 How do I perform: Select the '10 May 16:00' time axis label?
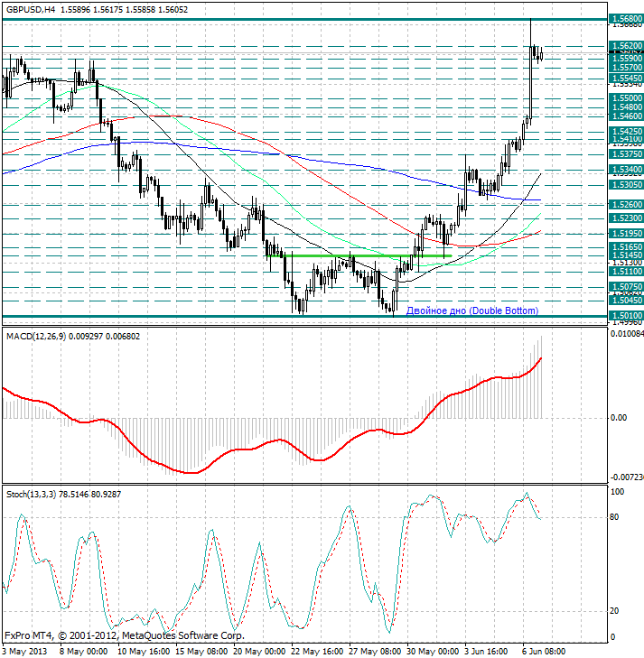pos(143,652)
